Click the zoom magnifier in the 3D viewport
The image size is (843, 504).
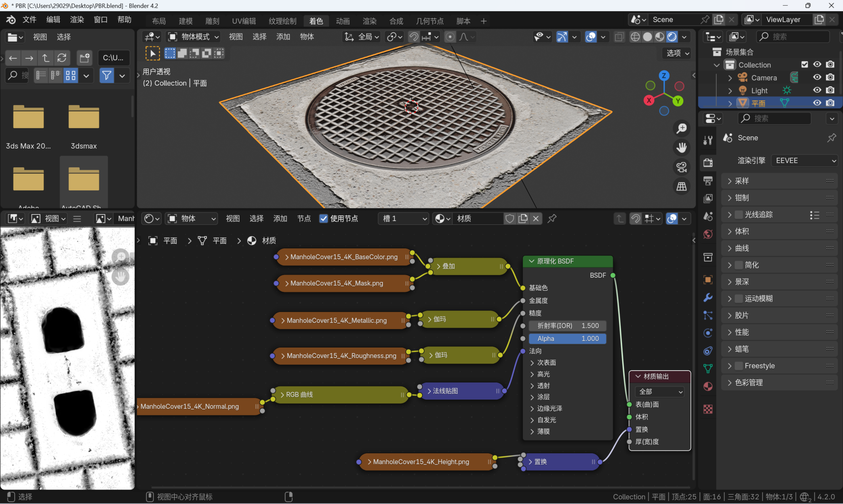pos(682,129)
